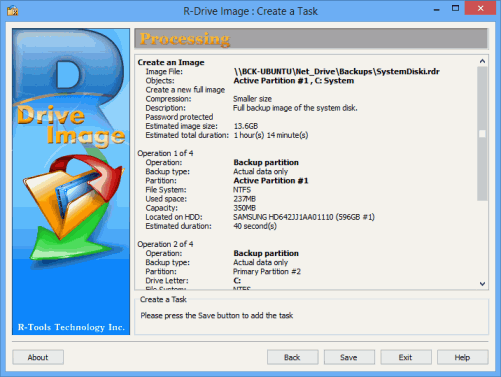Click the scroll up arrow in details pane
Screen dimensions: 501x377
pyautogui.click(x=482, y=61)
